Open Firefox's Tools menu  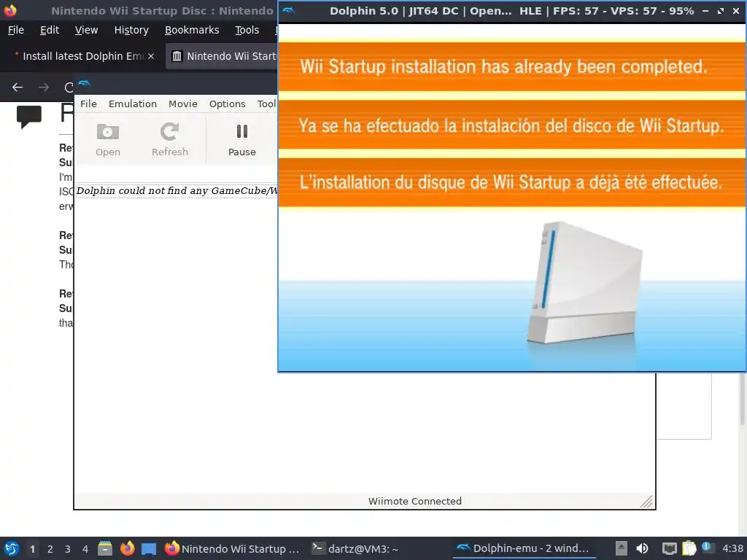pos(247,30)
